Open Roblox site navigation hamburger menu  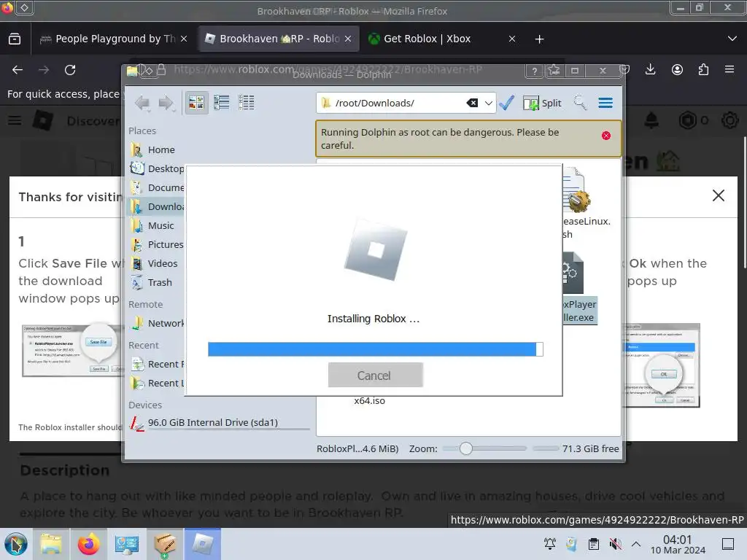pyautogui.click(x=15, y=120)
